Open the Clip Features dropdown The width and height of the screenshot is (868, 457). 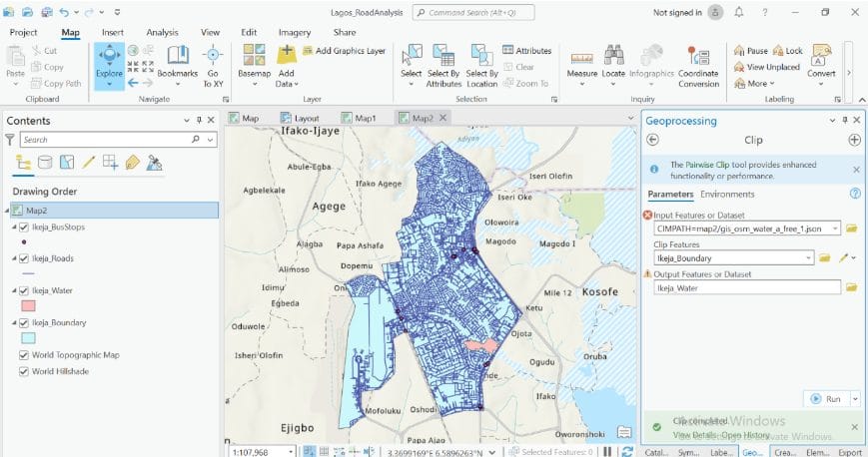[x=807, y=258]
